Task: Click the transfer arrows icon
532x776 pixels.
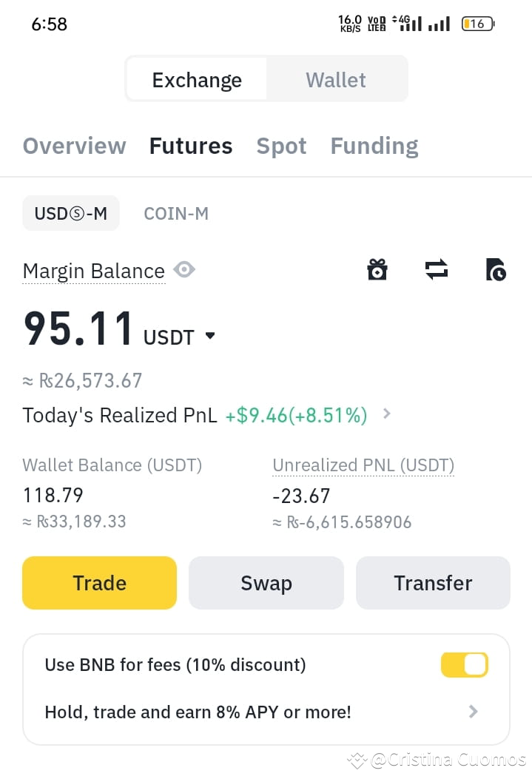Action: coord(437,270)
